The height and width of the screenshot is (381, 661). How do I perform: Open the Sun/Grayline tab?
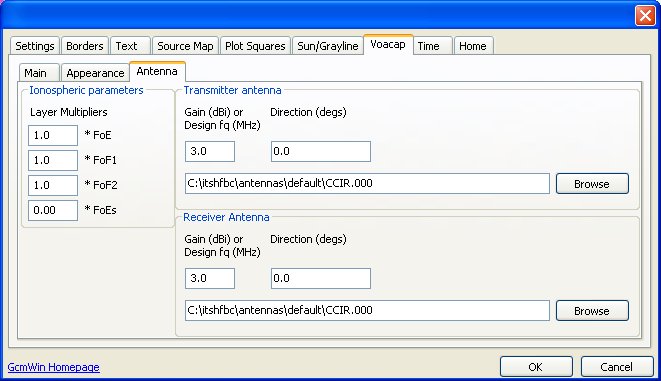(x=328, y=46)
